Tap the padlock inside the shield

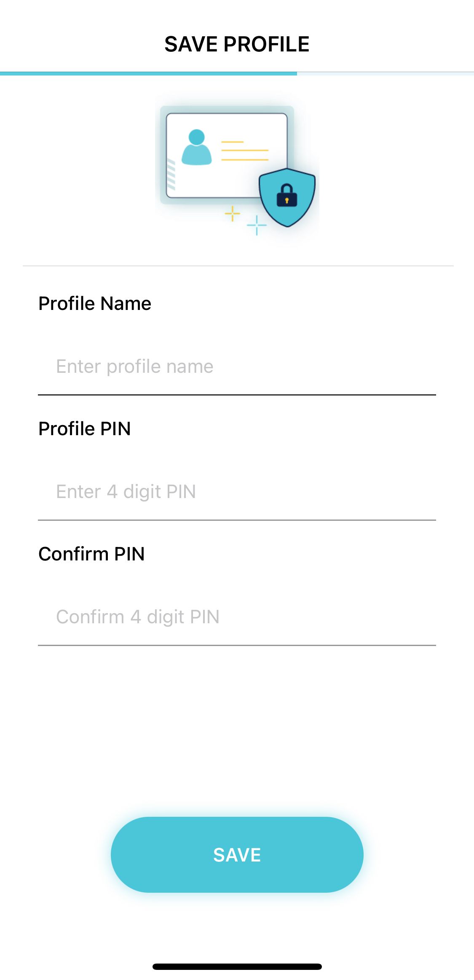point(287,196)
